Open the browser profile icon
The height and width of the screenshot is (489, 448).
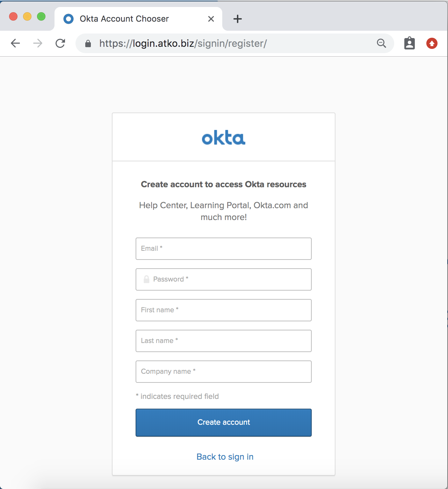(409, 43)
